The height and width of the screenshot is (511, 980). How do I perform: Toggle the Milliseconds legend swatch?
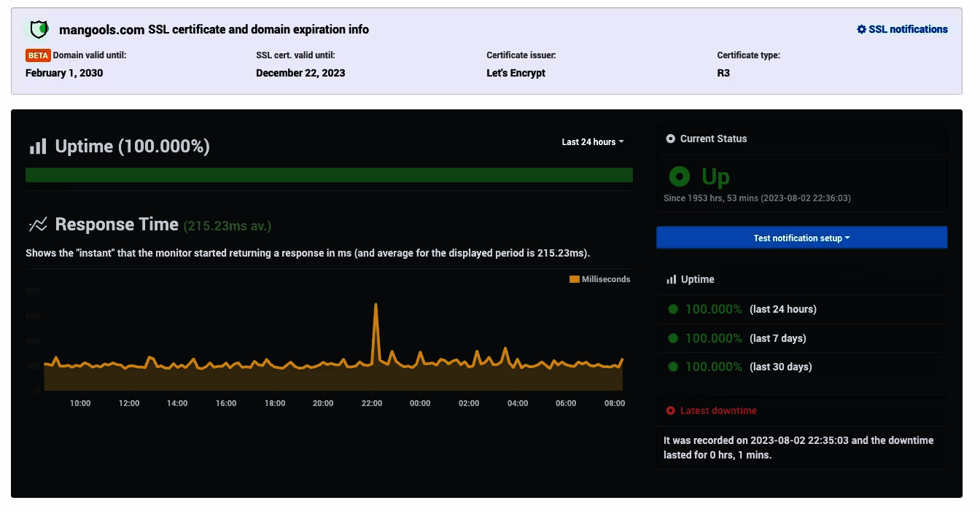[574, 279]
